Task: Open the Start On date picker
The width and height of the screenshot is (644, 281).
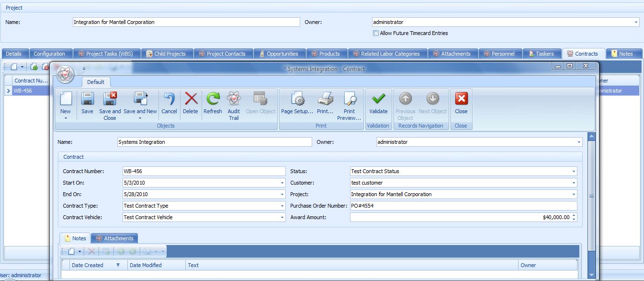Action: pos(282,183)
